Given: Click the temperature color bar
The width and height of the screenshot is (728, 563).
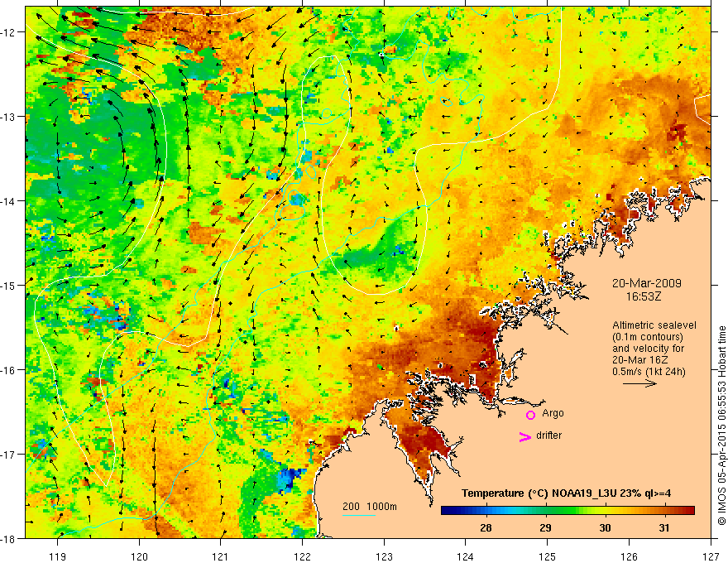Looking at the screenshot, I should coord(568,511).
